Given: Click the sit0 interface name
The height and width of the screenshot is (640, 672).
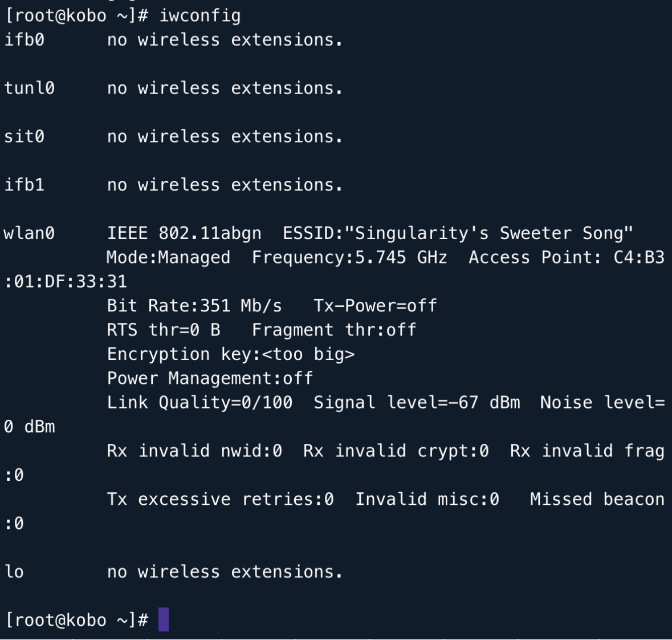Looking at the screenshot, I should (24, 137).
